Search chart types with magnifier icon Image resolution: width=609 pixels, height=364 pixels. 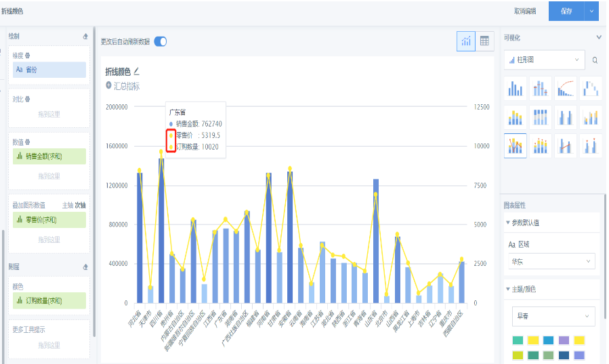595,60
